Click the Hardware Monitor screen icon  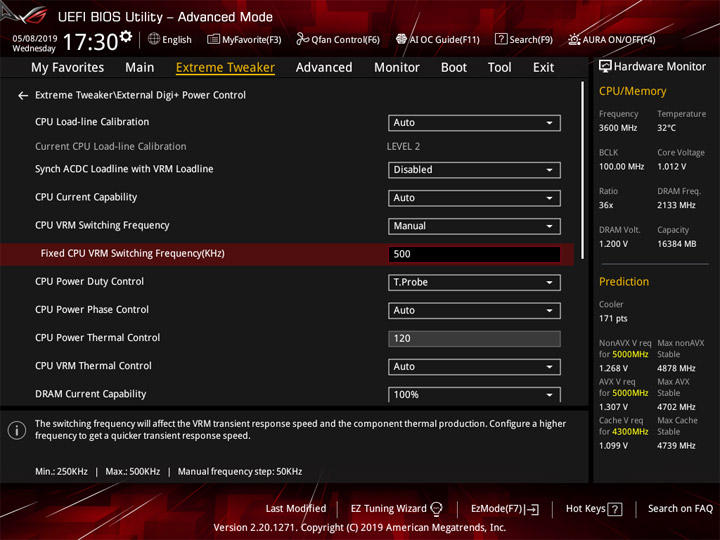tap(605, 67)
